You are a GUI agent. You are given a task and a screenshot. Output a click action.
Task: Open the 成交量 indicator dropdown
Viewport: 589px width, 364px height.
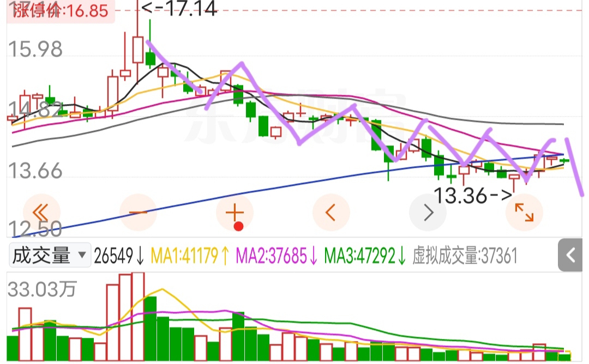(50, 256)
